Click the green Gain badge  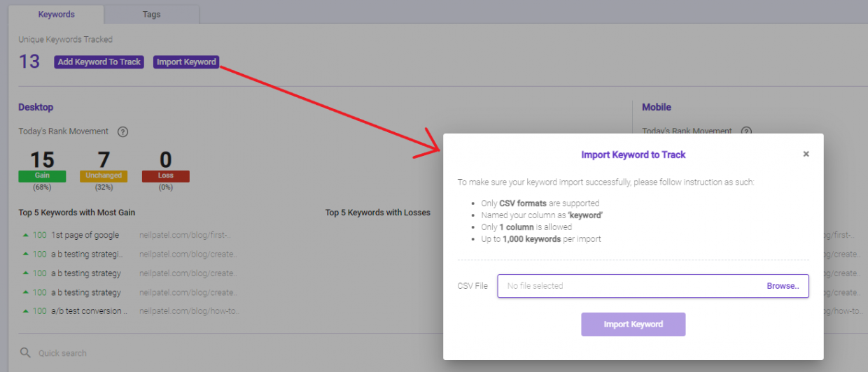42,176
